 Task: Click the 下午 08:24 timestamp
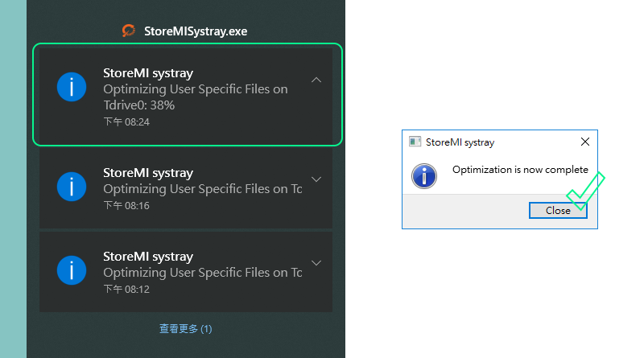pyautogui.click(x=126, y=122)
